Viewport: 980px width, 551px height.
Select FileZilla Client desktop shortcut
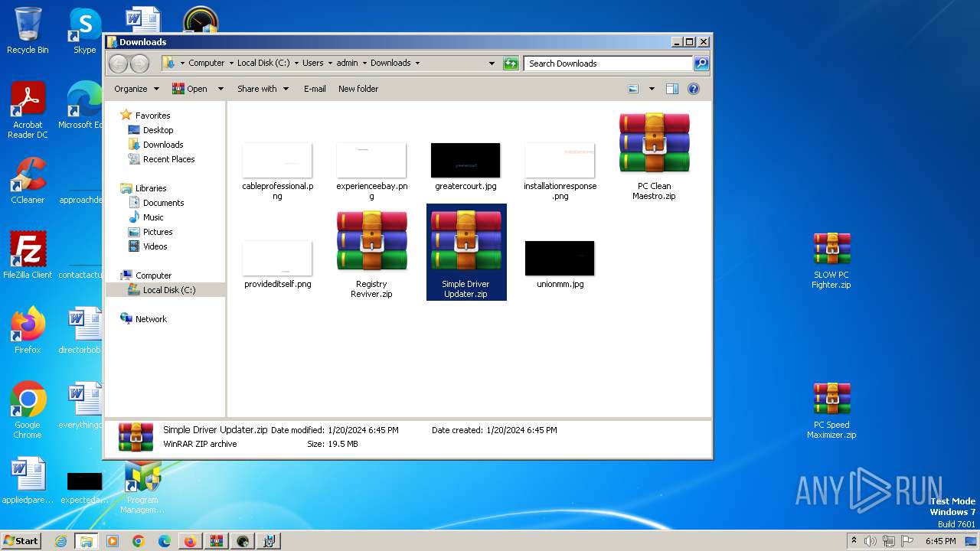click(x=28, y=256)
